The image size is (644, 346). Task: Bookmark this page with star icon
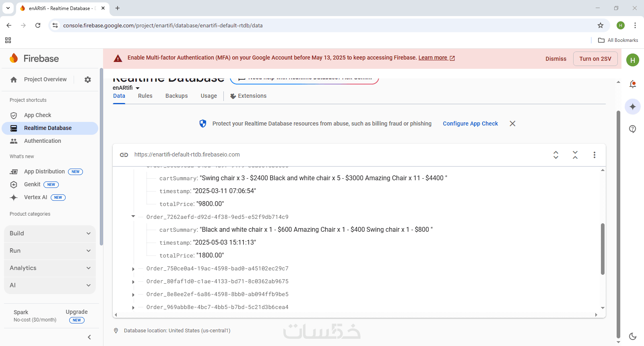(601, 25)
